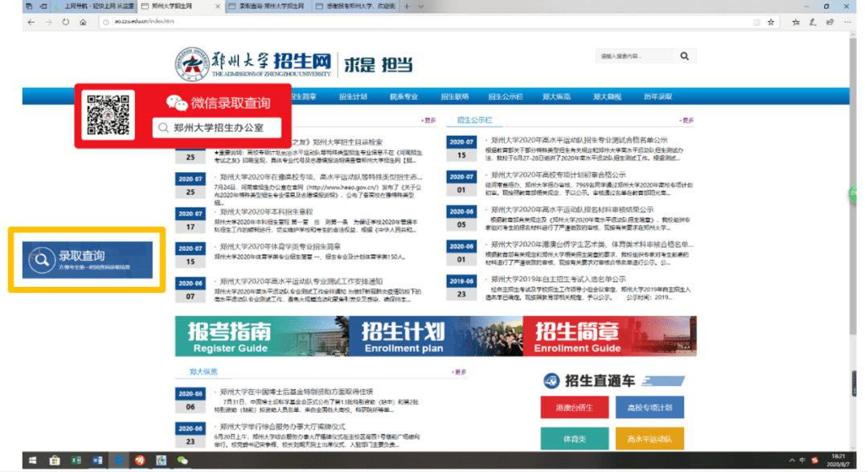Click the browser address bar URL
The height and width of the screenshot is (472, 868).
145,22
